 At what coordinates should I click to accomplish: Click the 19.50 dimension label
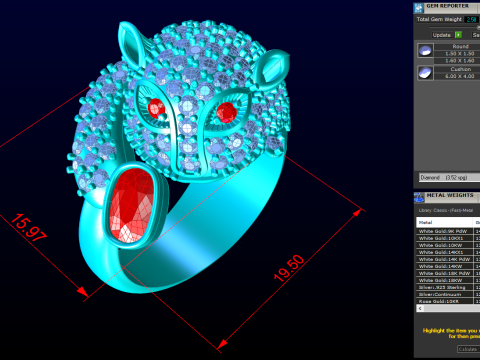(x=289, y=268)
